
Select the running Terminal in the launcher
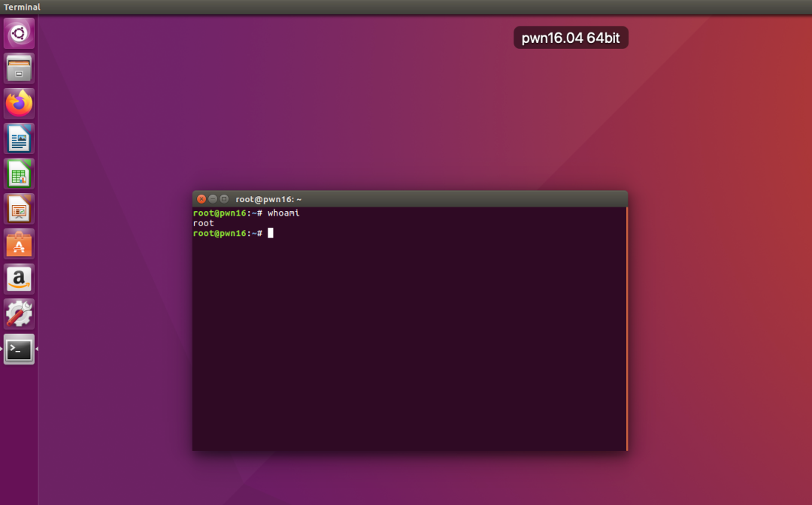tap(18, 349)
